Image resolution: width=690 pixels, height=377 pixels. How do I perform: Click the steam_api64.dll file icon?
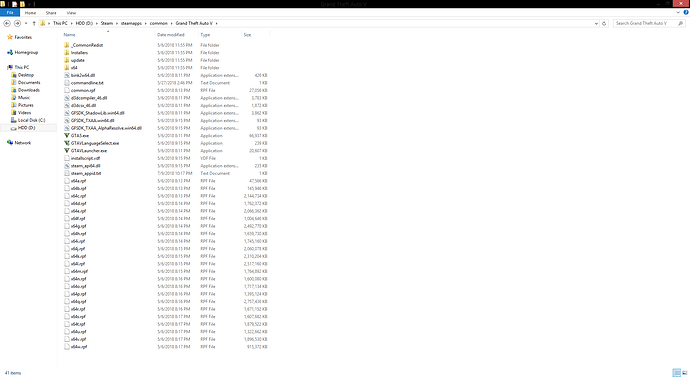click(67, 166)
